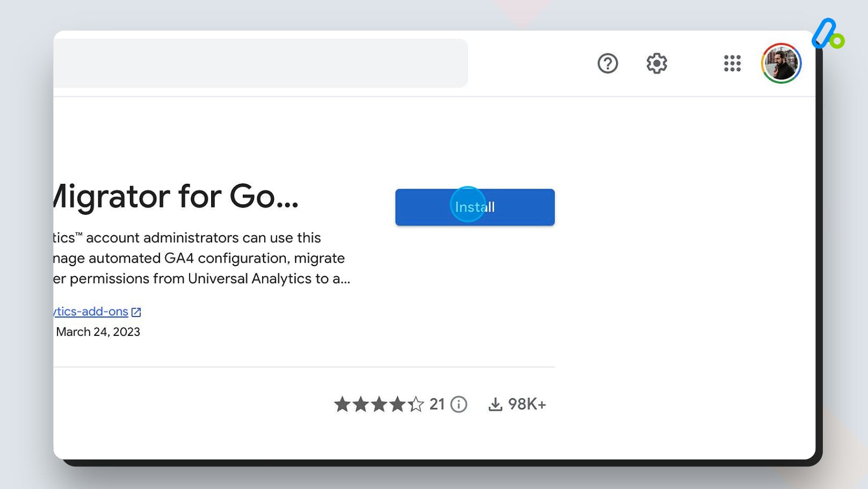The height and width of the screenshot is (489, 868).
Task: Open the help question mark icon
Action: tap(607, 63)
